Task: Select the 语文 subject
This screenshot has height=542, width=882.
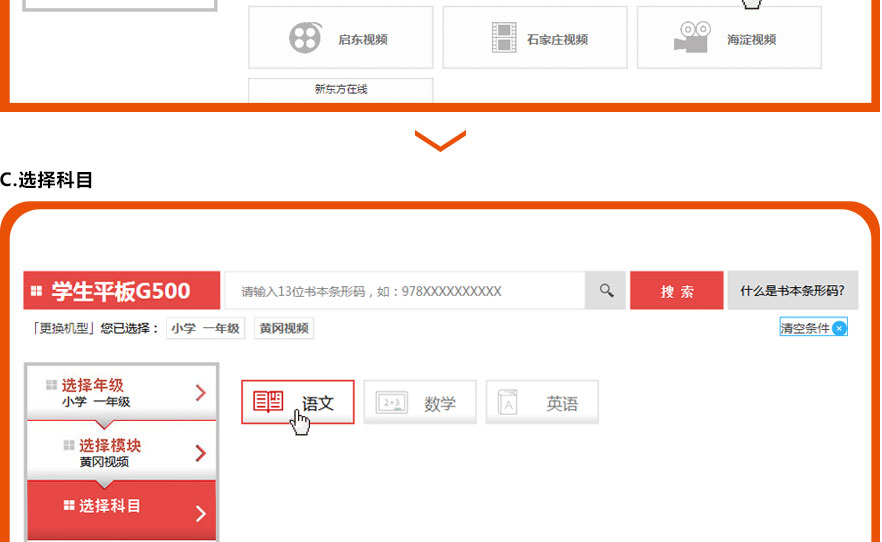Action: pos(298,402)
